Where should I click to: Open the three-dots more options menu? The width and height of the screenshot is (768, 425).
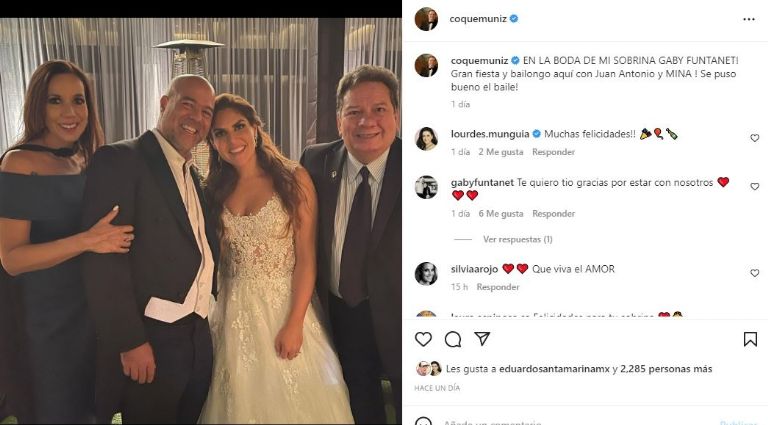[x=749, y=18]
